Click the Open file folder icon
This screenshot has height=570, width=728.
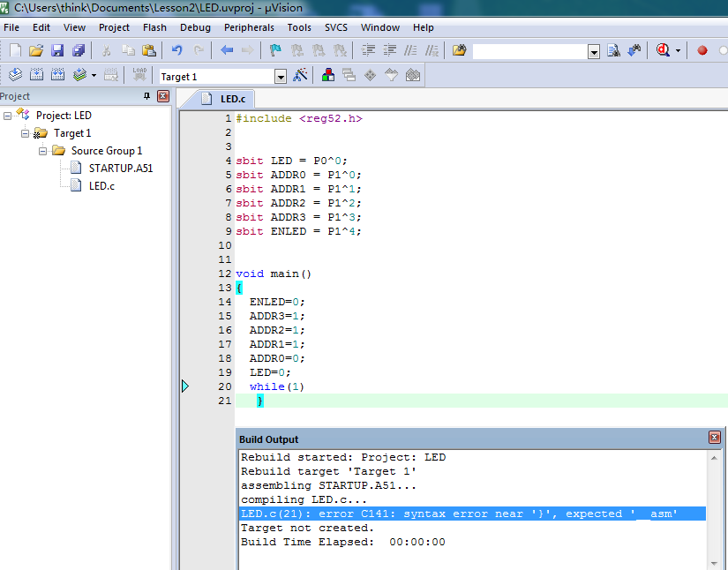click(x=36, y=50)
